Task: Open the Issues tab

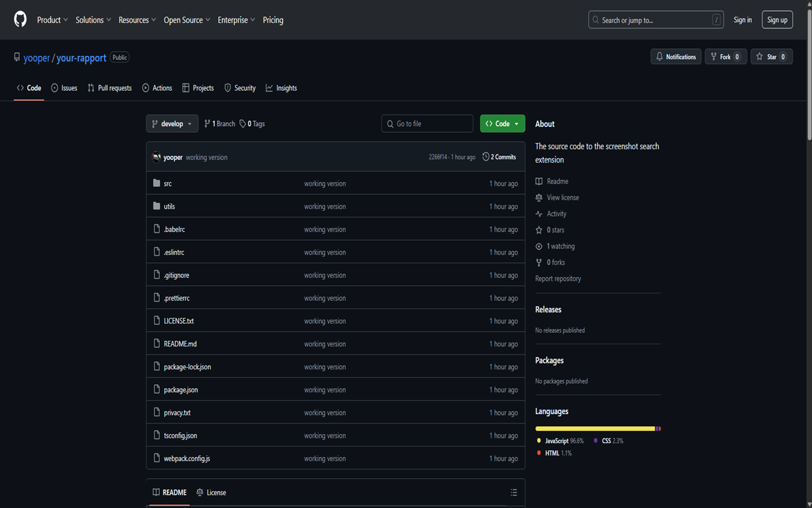Action: pyautogui.click(x=64, y=88)
